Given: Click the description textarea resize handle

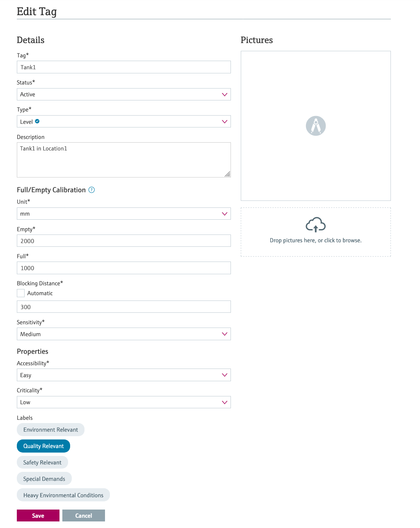Looking at the screenshot, I should click(x=227, y=174).
